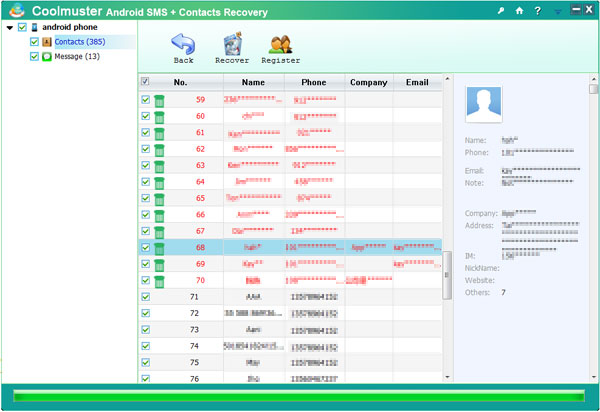Viewport: 600px width, 412px height.
Task: Click trash icon in row 59
Action: coord(159,101)
